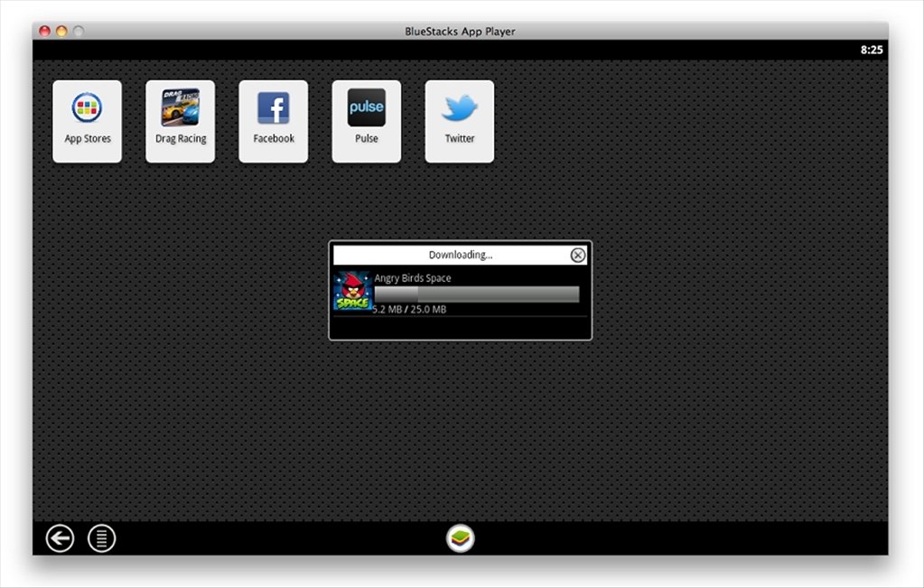Cancel the Angry Birds Space download
This screenshot has height=588, width=924.
(x=577, y=255)
